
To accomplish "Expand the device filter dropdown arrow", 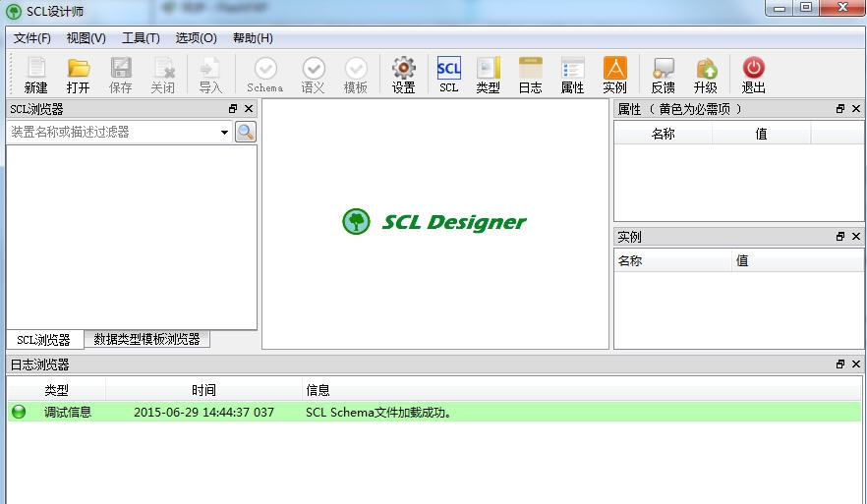I will [x=224, y=132].
